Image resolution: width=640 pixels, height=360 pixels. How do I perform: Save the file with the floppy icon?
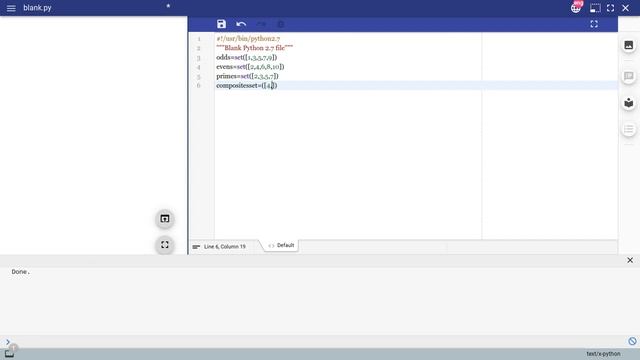[x=221, y=24]
